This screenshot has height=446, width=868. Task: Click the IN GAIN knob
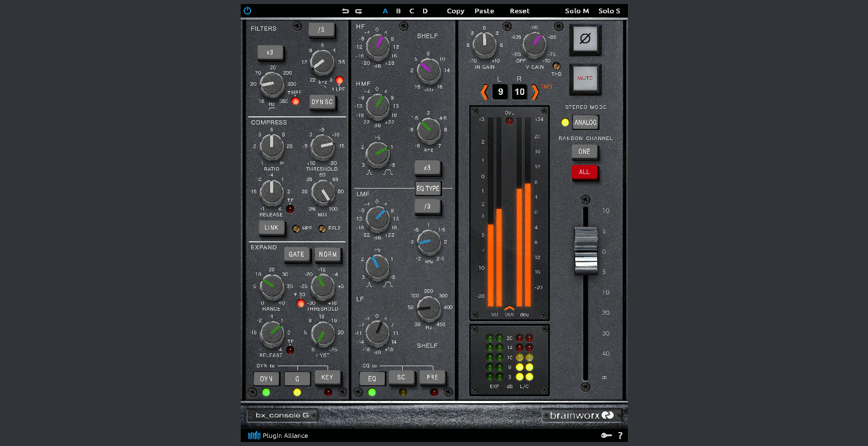484,45
